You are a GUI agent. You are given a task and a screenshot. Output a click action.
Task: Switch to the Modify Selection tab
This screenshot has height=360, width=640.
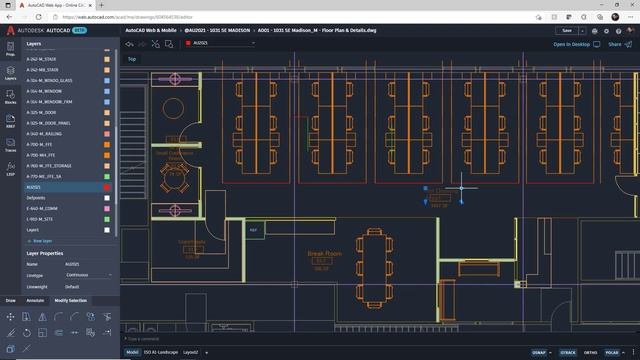(x=71, y=300)
